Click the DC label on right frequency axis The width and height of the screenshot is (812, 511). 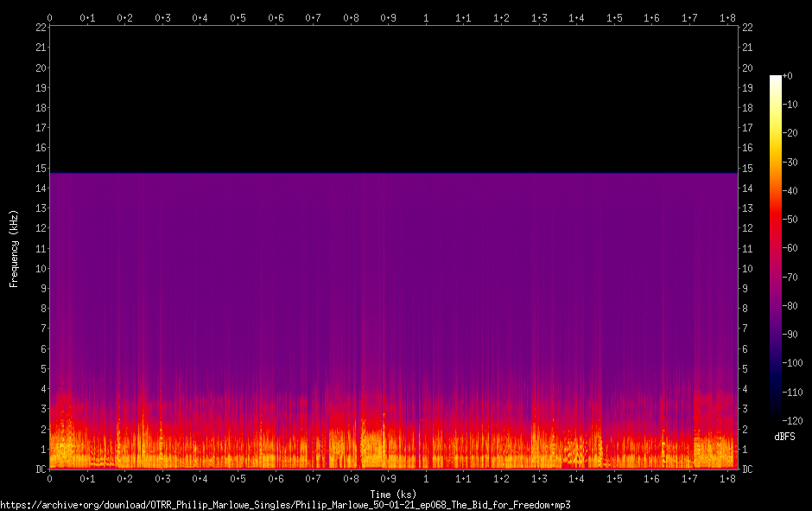pos(748,469)
